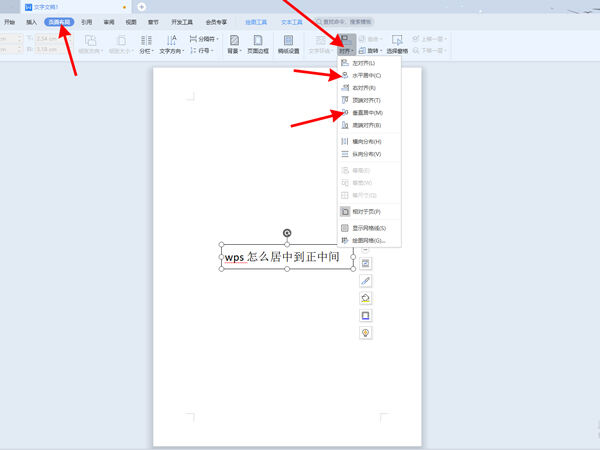
Task: Click the text box rotation handle
Action: tap(288, 233)
